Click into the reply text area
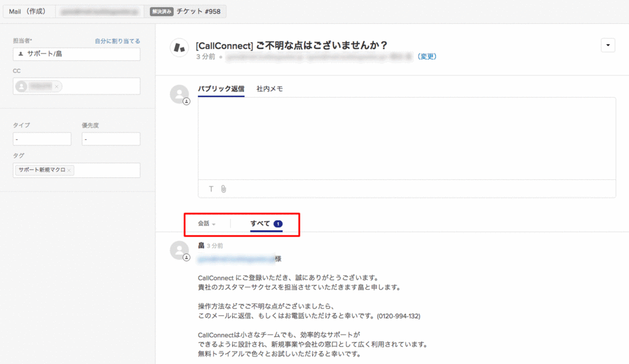Viewport: 629px width, 364px height. pyautogui.click(x=407, y=138)
